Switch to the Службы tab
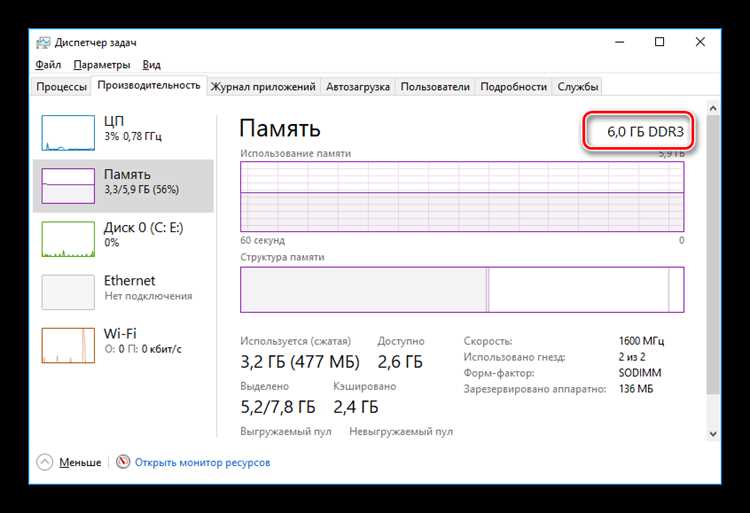The width and height of the screenshot is (750, 513). (578, 87)
